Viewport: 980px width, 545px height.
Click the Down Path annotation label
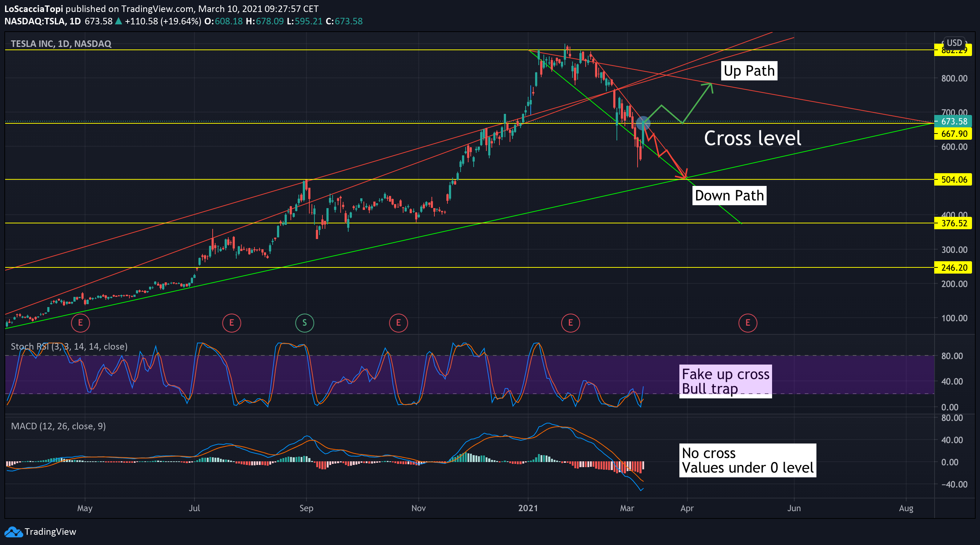[x=729, y=195]
